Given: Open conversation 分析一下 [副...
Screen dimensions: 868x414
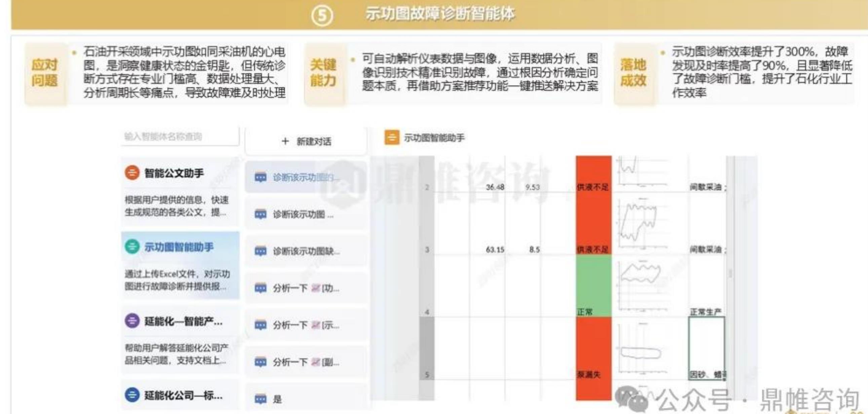Looking at the screenshot, I should click(x=306, y=363).
